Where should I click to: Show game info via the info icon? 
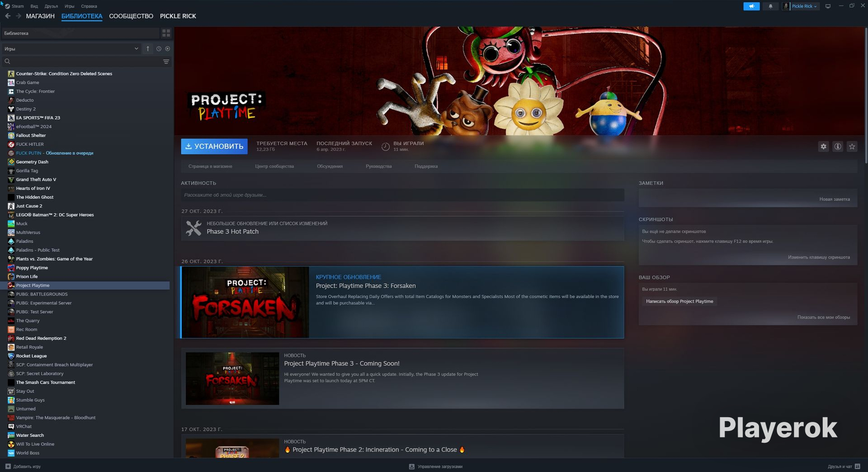(838, 146)
